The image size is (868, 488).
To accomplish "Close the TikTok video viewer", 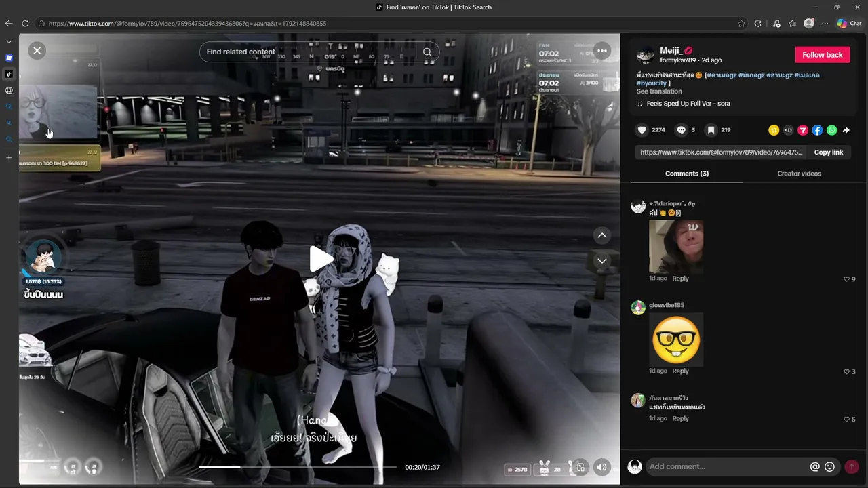I will (37, 50).
